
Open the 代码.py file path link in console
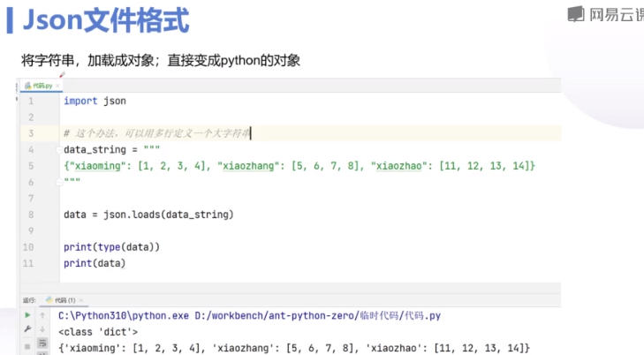pos(317,315)
